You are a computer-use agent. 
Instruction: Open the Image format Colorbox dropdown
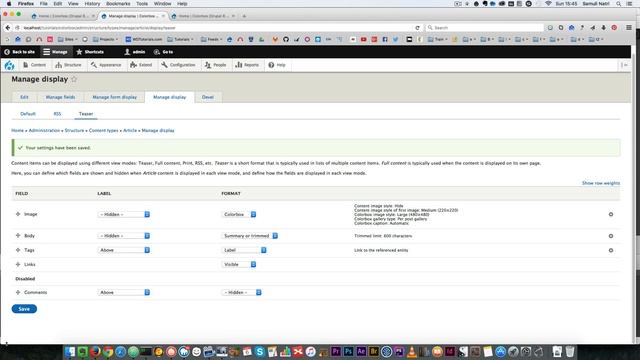coord(239,214)
